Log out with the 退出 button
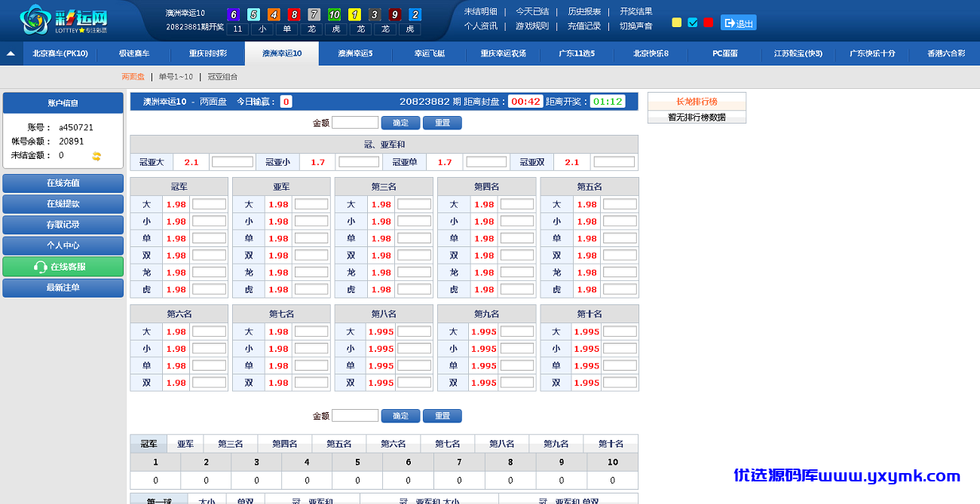Screen dimensions: 980x504 [x=739, y=23]
